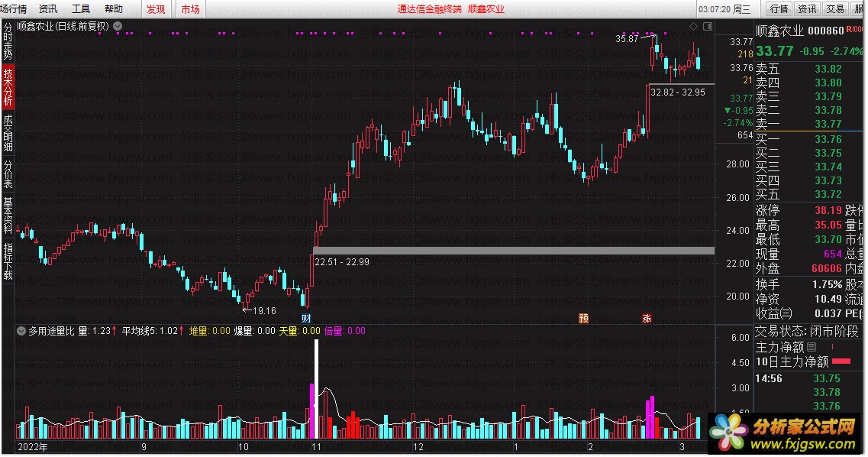This screenshot has height=457, width=868.
Task: Toggle the side panel layout icon
Action: click(x=708, y=26)
